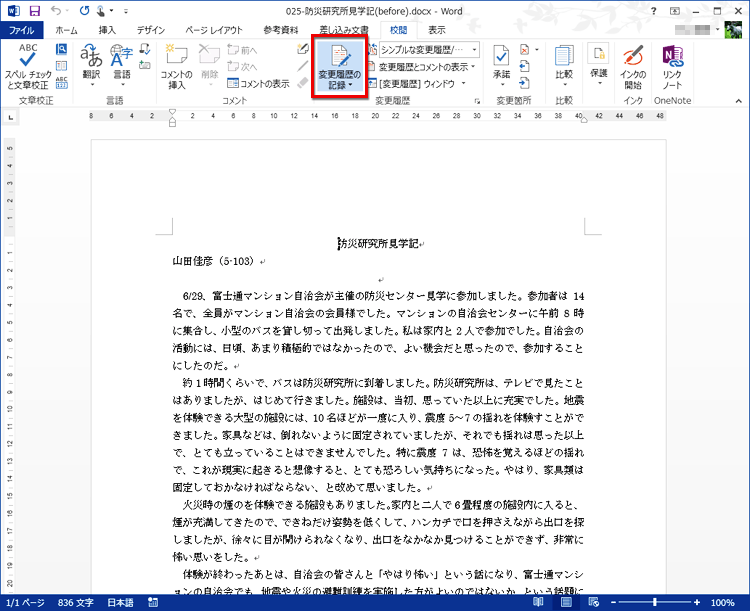Click the zoom out minus button
Screen dimensions: 750x611
[x=613, y=602]
